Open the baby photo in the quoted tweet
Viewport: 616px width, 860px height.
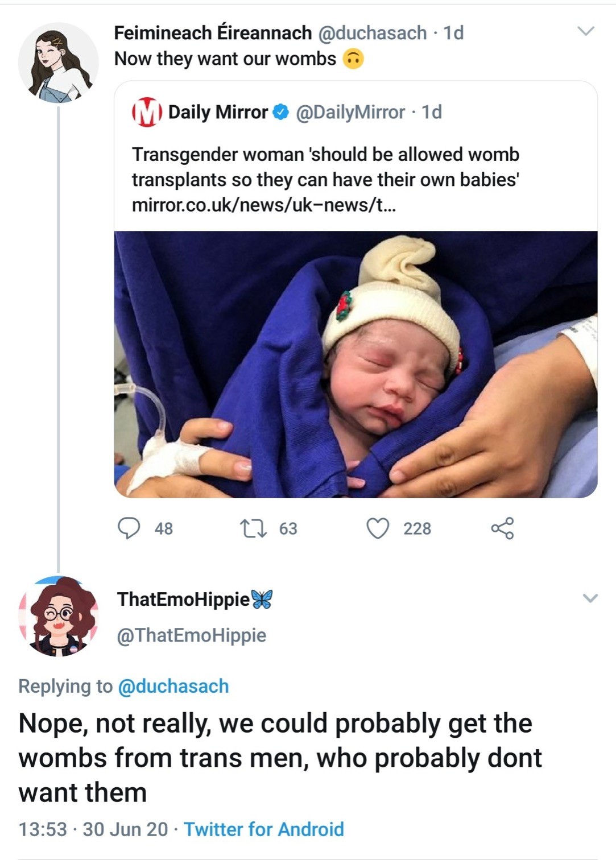tap(355, 364)
